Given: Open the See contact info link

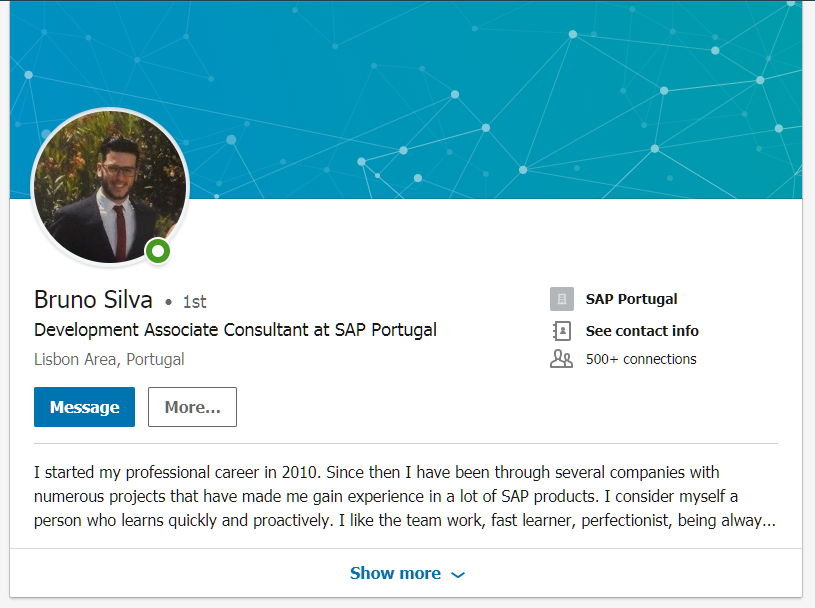Looking at the screenshot, I should 642,331.
